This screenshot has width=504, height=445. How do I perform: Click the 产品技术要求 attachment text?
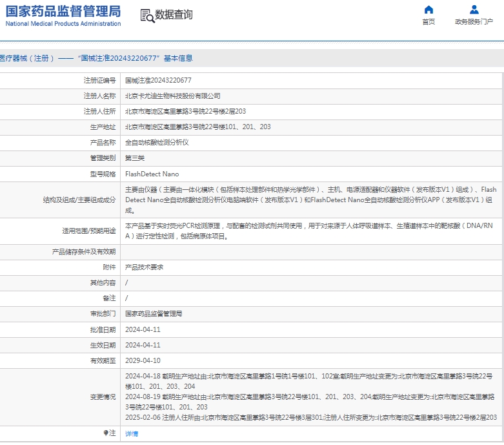(x=144, y=267)
